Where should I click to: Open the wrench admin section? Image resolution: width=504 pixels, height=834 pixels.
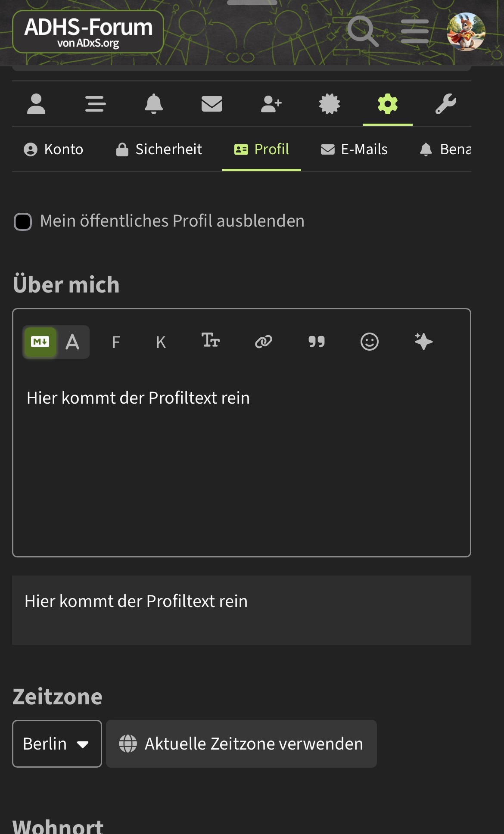pos(445,104)
